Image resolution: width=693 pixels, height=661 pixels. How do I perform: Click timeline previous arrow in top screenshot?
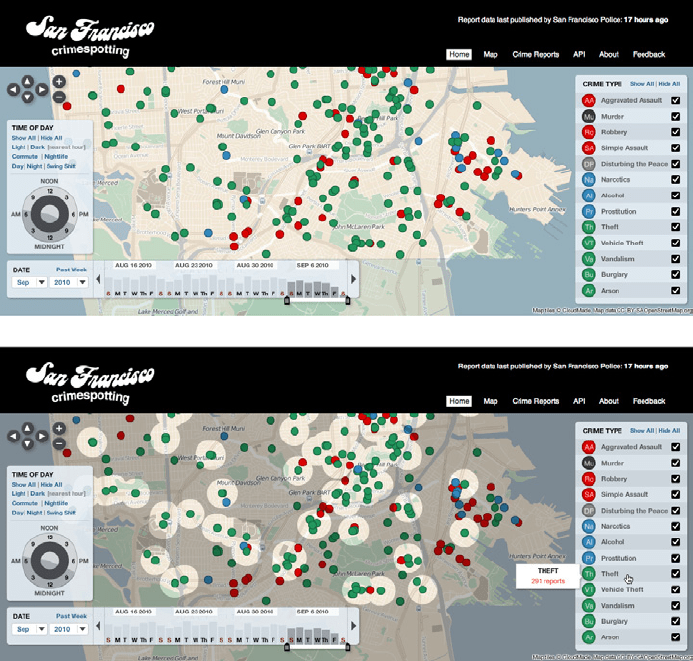[99, 279]
